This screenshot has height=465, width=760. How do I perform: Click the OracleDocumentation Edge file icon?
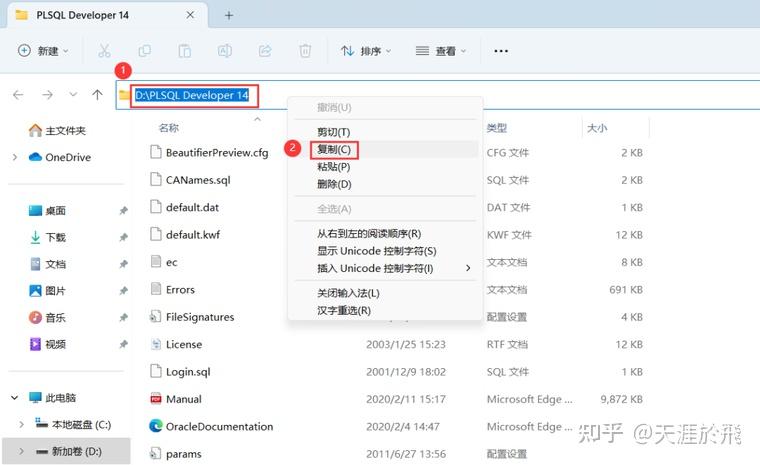click(156, 426)
